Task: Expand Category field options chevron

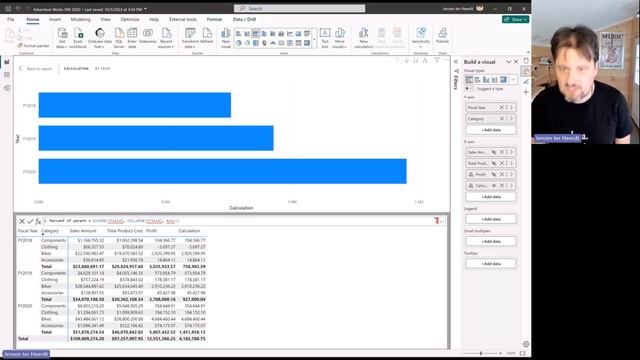Action: point(511,118)
